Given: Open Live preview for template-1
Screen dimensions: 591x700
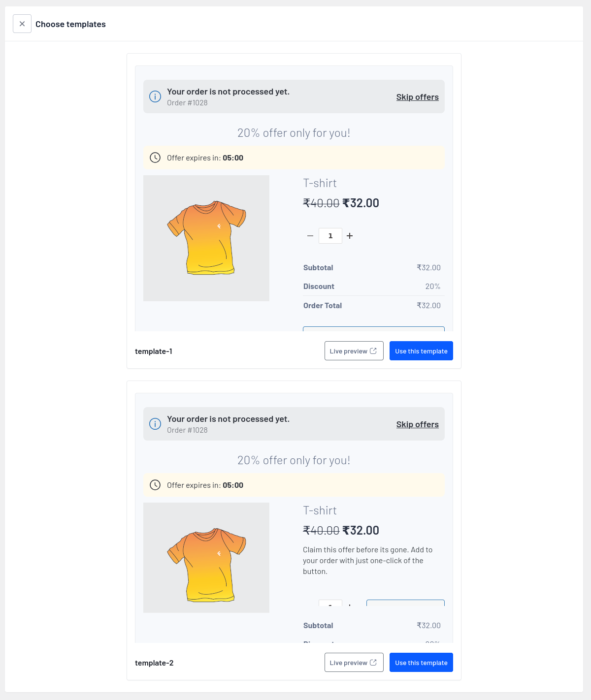Looking at the screenshot, I should click(x=354, y=351).
